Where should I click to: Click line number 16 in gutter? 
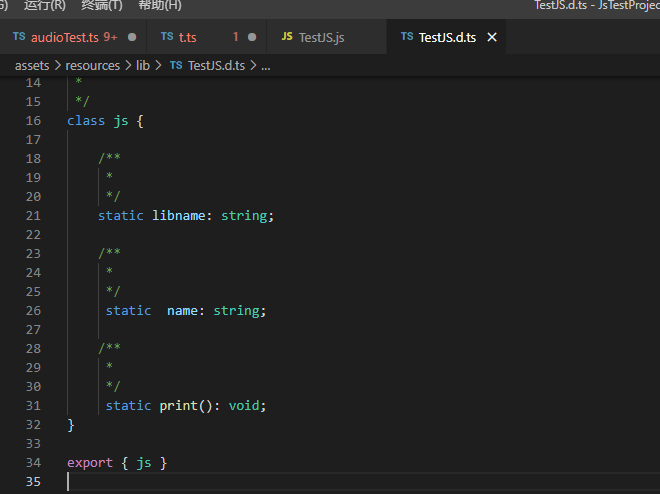[x=33, y=121]
